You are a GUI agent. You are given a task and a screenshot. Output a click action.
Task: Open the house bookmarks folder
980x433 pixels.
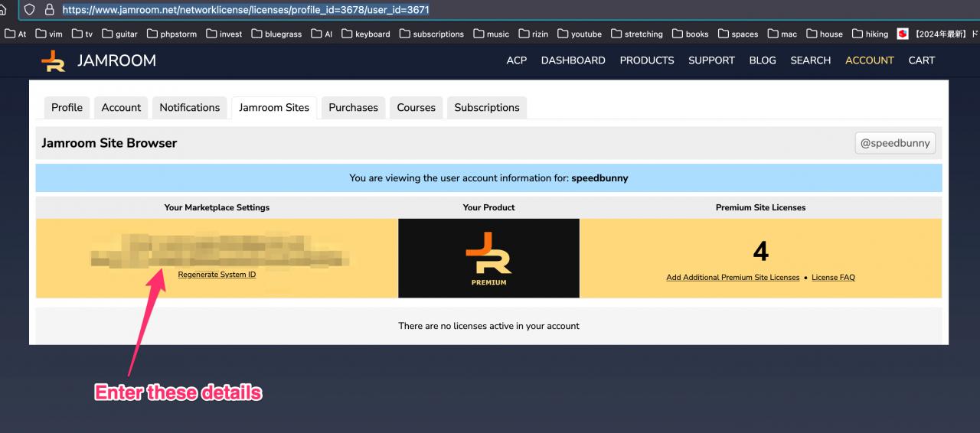[x=825, y=34]
